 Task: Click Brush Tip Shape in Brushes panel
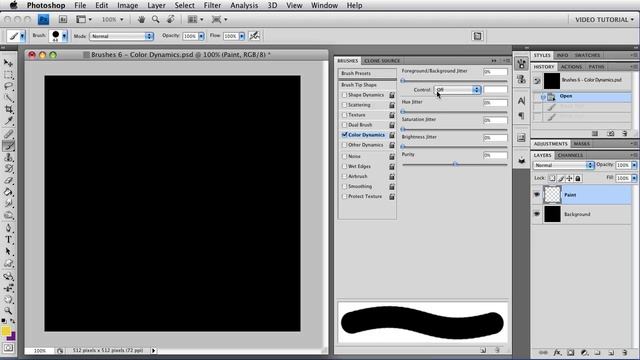367,85
